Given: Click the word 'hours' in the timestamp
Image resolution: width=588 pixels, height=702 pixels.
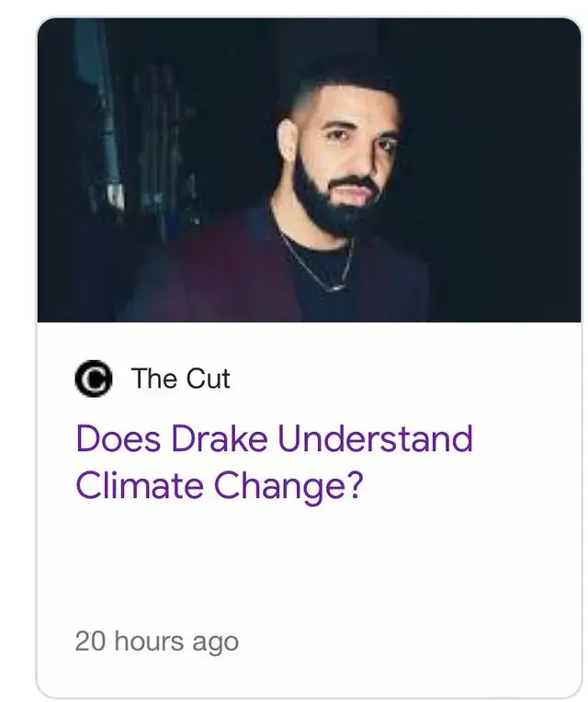Looking at the screenshot, I should [149, 641].
